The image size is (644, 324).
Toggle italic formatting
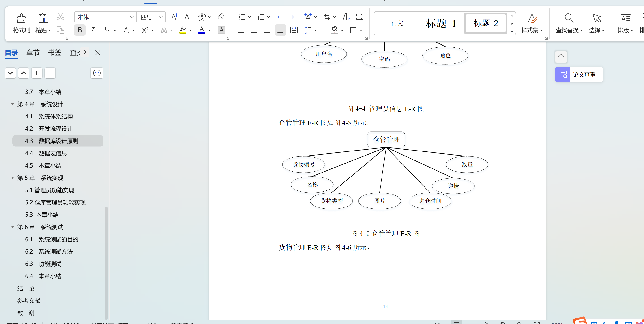tap(93, 30)
